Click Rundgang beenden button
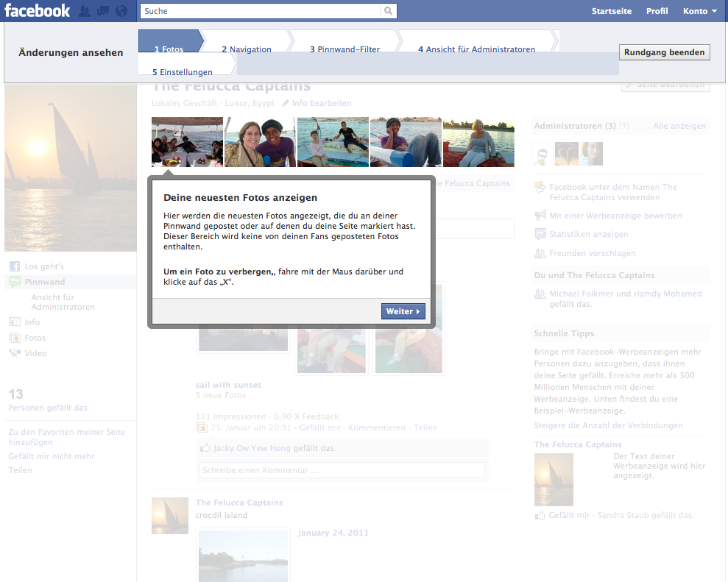728x582 pixels. click(x=664, y=52)
